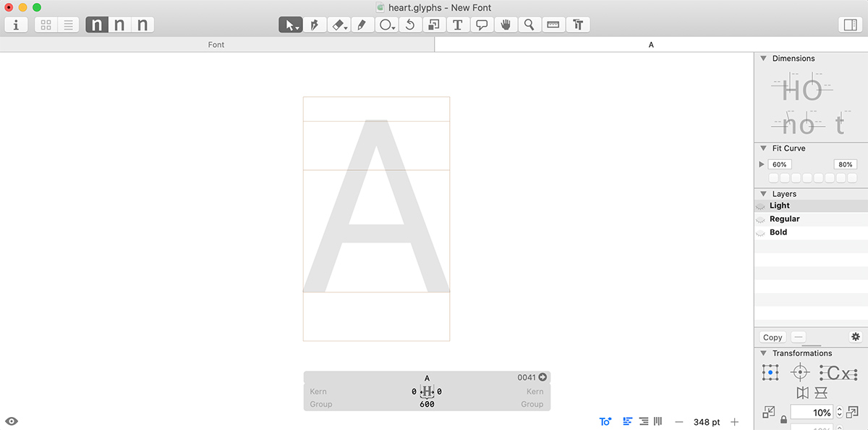Switch to the Hand tool
868x430 pixels.
tap(505, 25)
